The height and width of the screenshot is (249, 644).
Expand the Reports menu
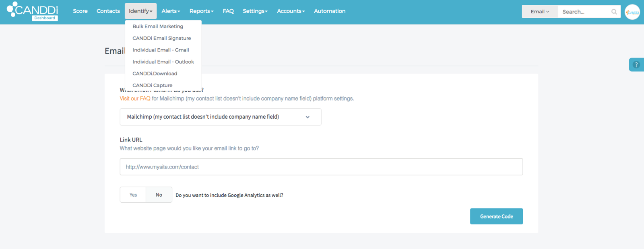tap(201, 11)
